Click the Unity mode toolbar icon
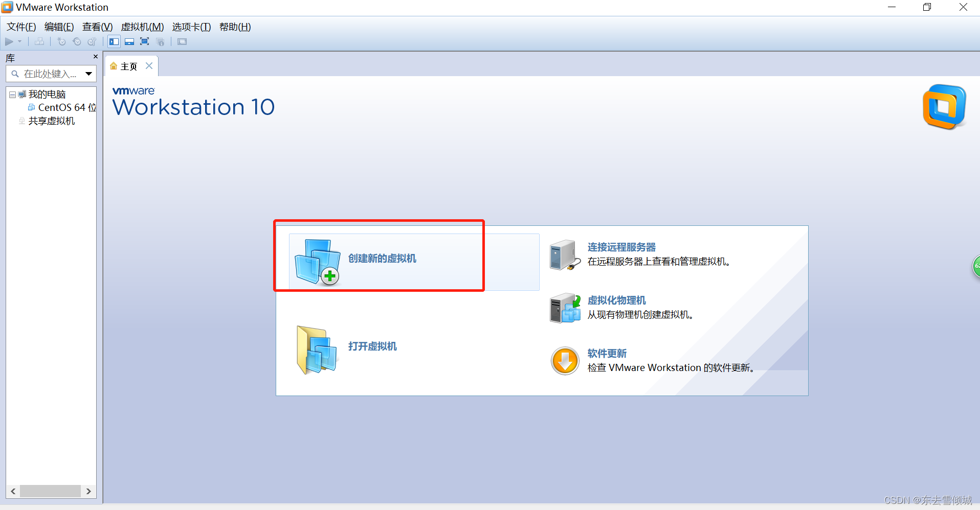Viewport: 980px width, 510px height. pyautogui.click(x=161, y=42)
